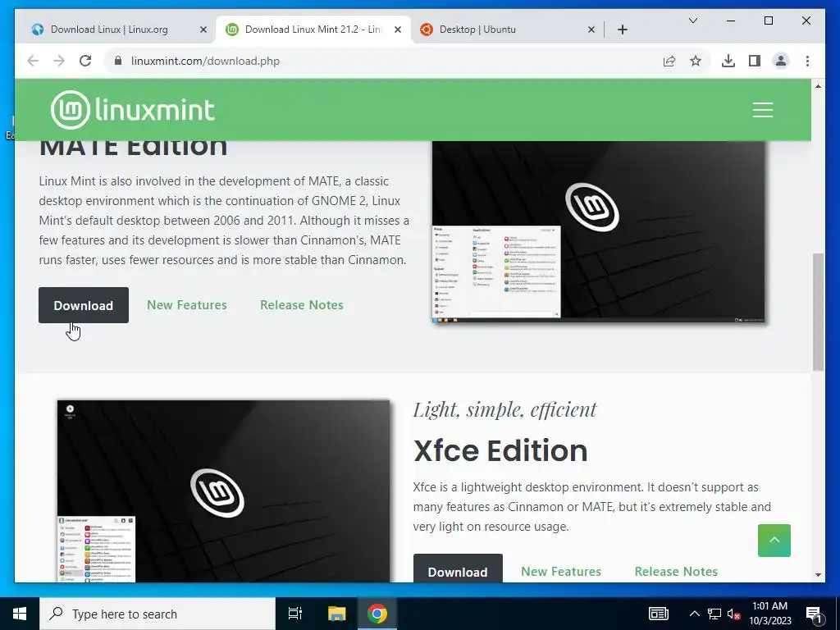Select the Download Linux Mint 21.2 tab
Image resolution: width=840 pixels, height=630 pixels.
313,30
